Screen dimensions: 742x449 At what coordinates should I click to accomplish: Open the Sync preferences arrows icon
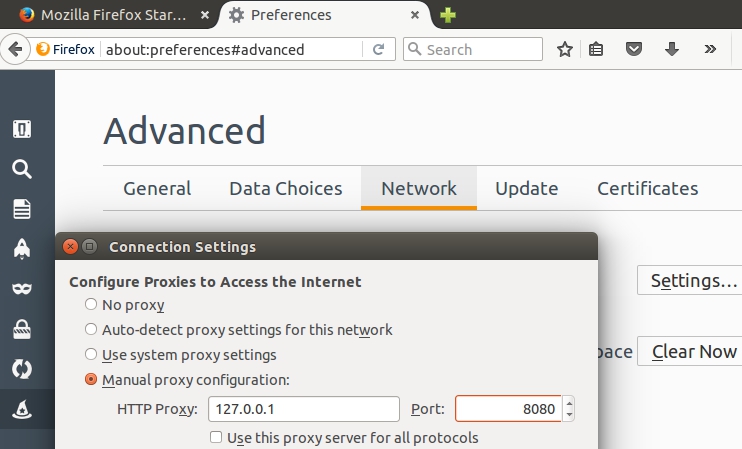pos(22,369)
